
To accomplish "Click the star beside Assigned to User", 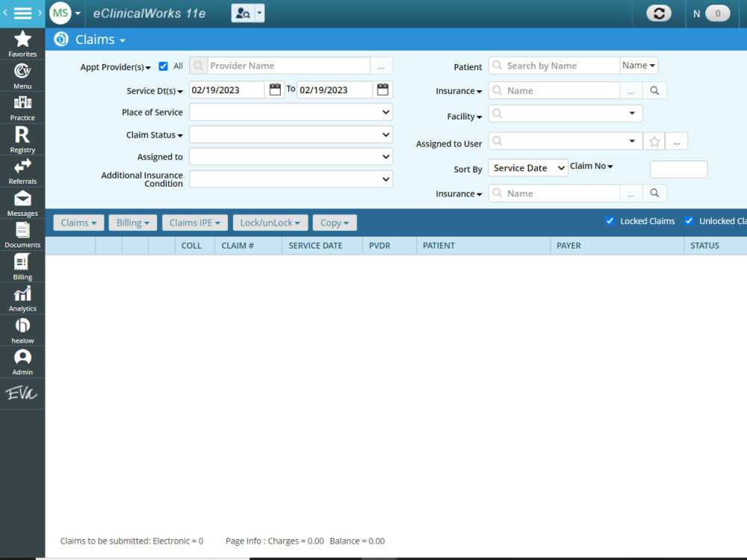I will click(x=654, y=141).
